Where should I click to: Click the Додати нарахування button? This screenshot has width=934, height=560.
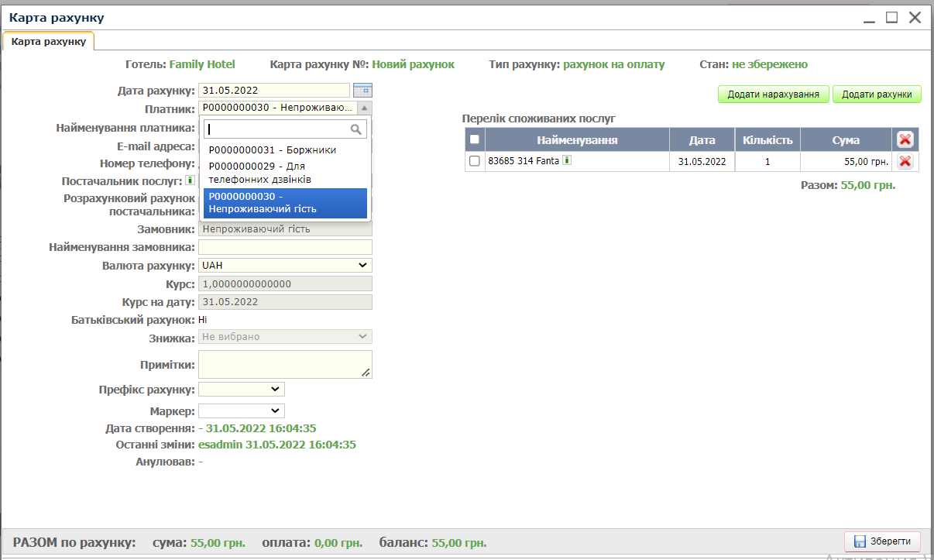point(773,94)
